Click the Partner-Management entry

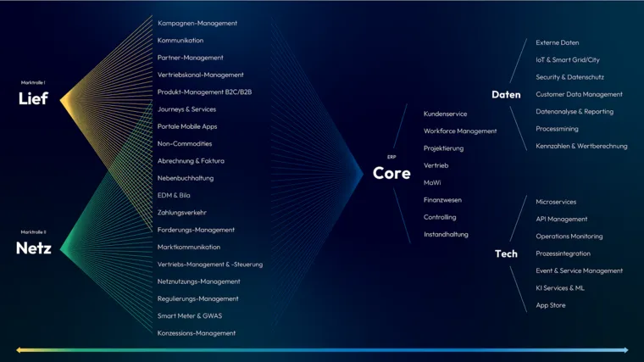[x=191, y=58]
